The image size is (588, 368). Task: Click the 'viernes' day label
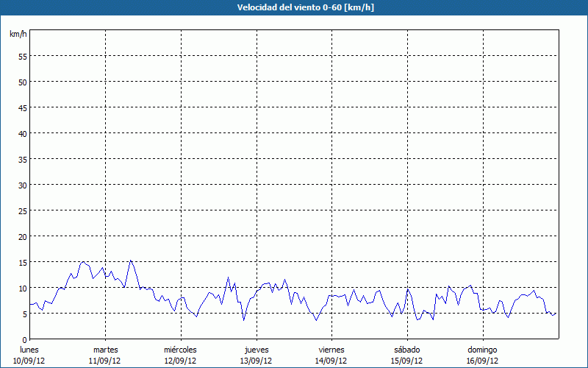click(331, 350)
